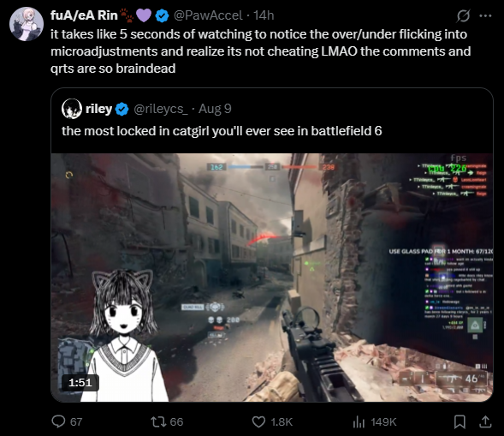Open the three-dot more options menu
Viewport: 504px width, 436px height.
(485, 15)
